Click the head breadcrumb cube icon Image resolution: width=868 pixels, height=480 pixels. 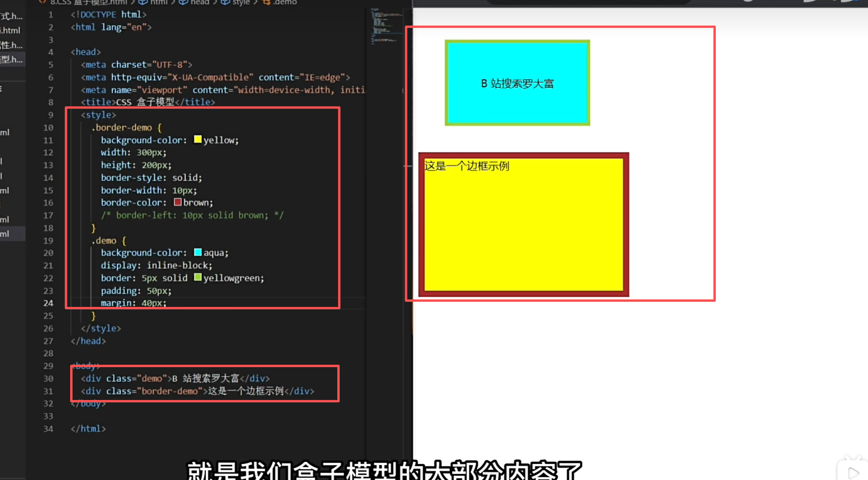[x=183, y=2]
